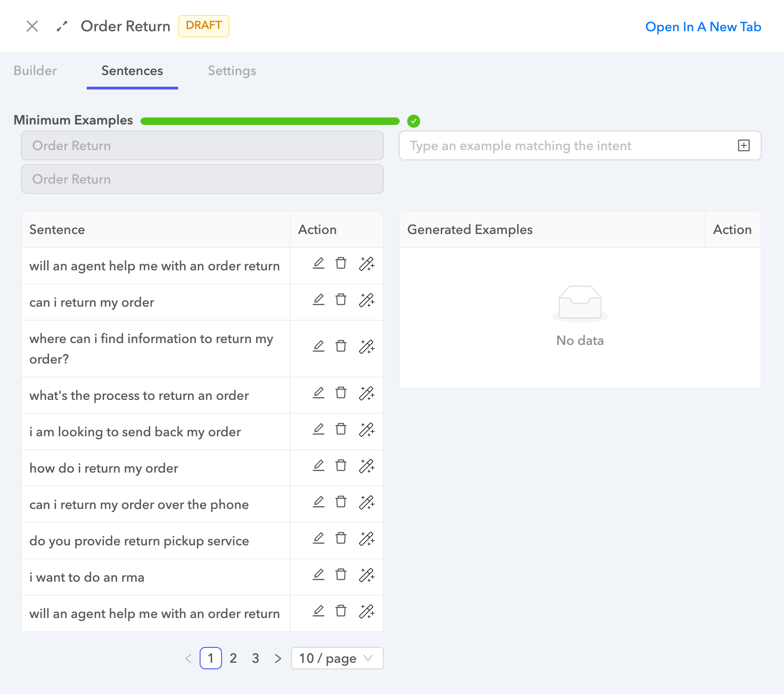784x694 pixels.
Task: Generate examples for 'where can i find information' sentence
Action: point(367,346)
